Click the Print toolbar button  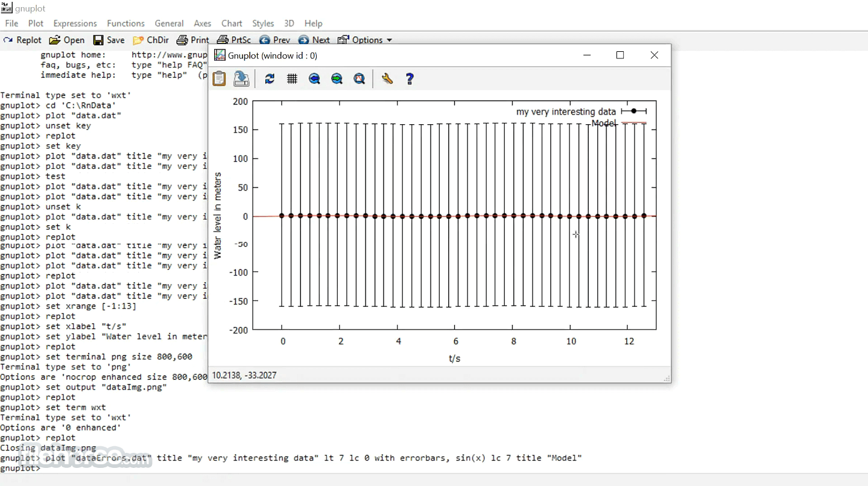(192, 40)
